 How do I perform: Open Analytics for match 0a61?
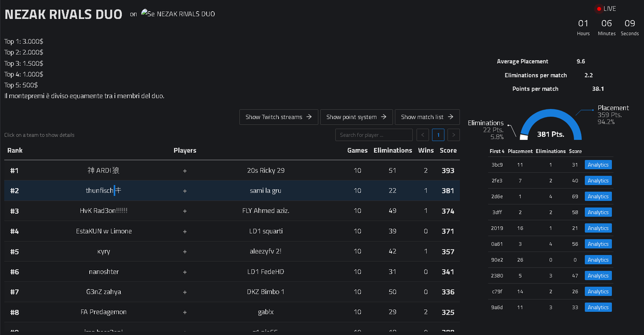tap(598, 244)
